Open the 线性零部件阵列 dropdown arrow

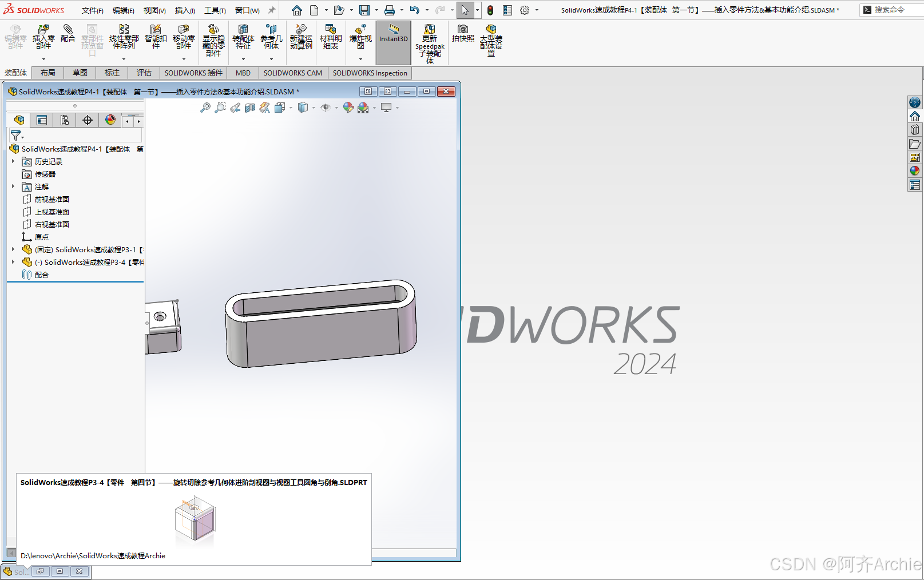[124, 59]
